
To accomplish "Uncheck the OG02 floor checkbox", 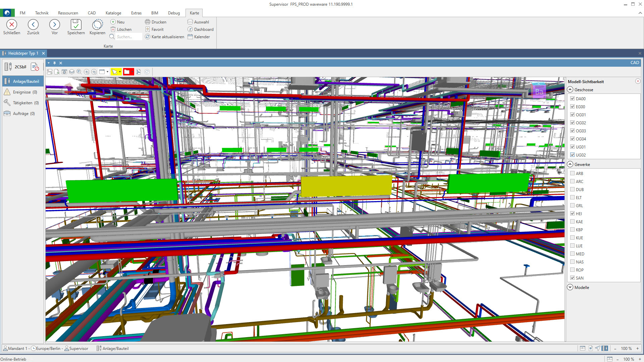I will coord(573,123).
